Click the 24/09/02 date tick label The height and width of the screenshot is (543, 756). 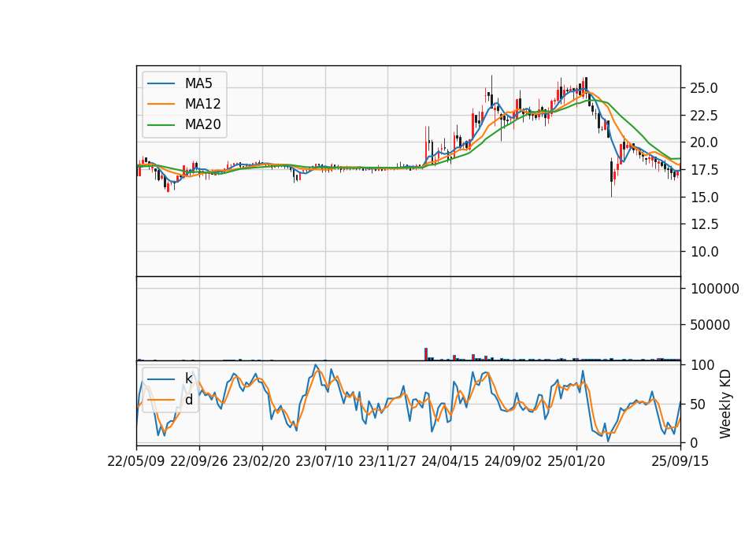[x=513, y=461]
